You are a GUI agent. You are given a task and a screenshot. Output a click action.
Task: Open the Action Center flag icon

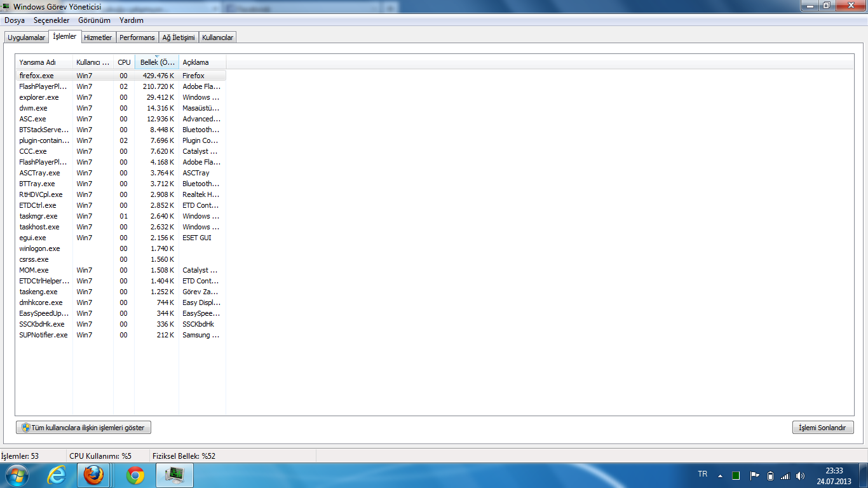coord(754,475)
